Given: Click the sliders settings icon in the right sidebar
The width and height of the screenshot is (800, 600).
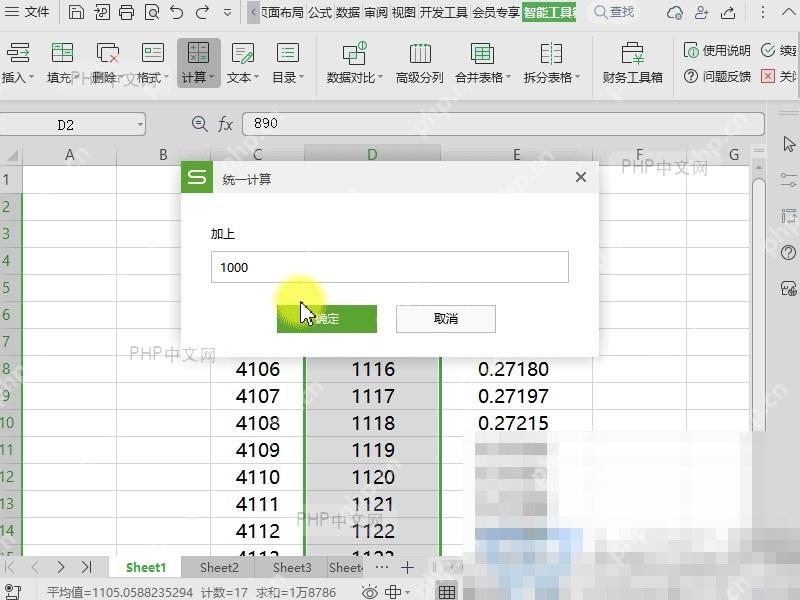Looking at the screenshot, I should pos(788,180).
